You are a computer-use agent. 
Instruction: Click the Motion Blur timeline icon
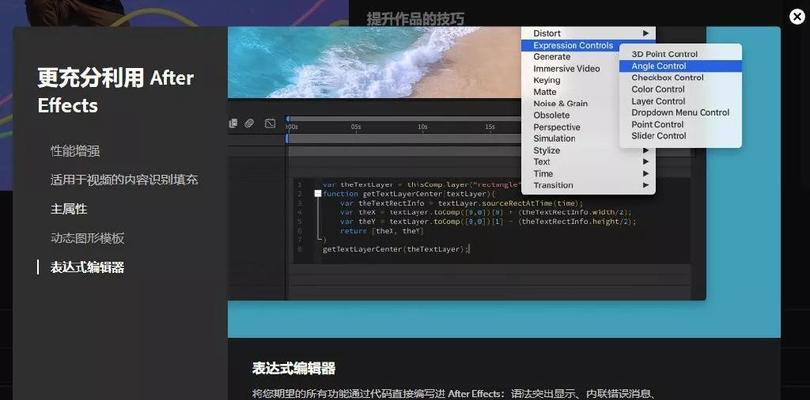coord(250,124)
